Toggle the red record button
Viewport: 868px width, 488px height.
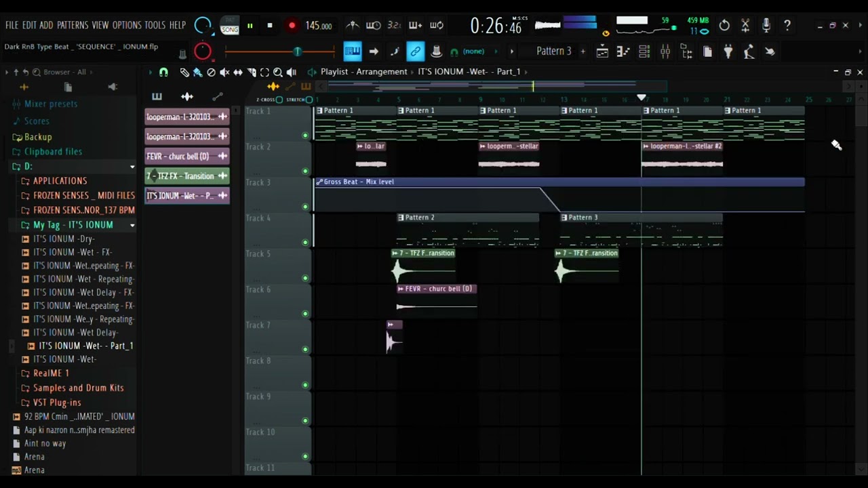[292, 26]
